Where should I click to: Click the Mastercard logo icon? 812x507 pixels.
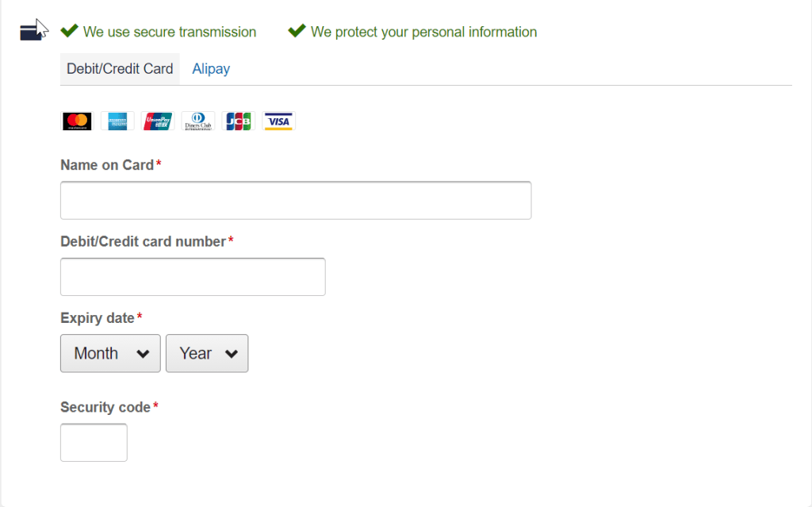click(x=77, y=121)
